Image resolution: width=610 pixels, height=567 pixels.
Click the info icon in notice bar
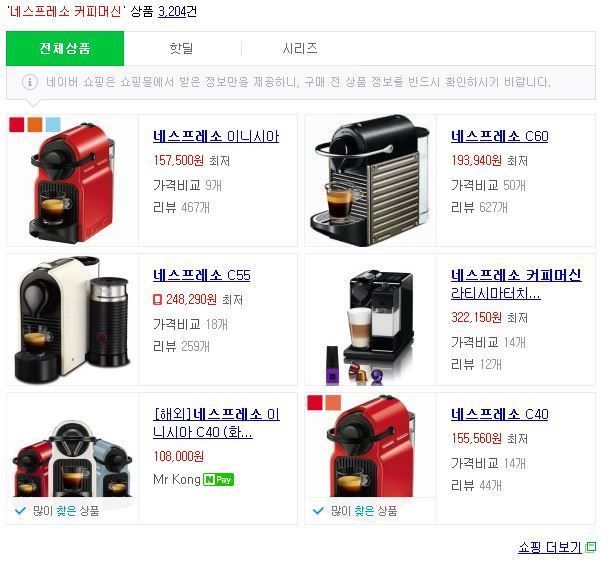tap(30, 82)
